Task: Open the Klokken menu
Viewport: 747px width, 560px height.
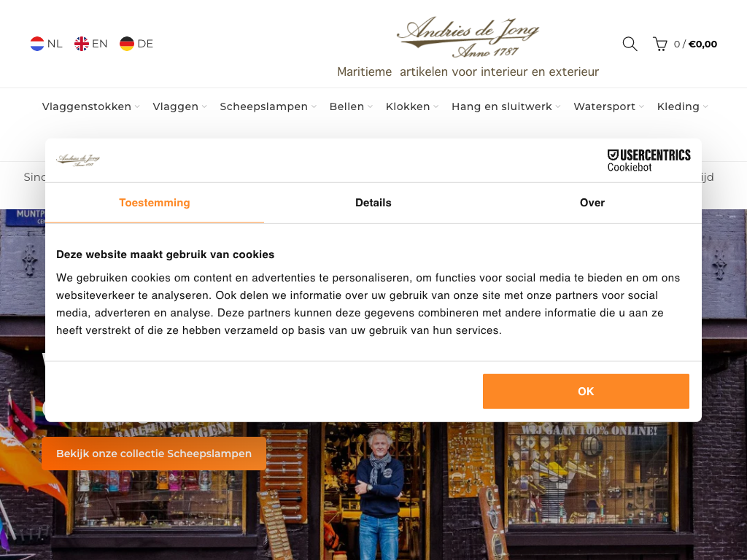Action: click(x=412, y=106)
